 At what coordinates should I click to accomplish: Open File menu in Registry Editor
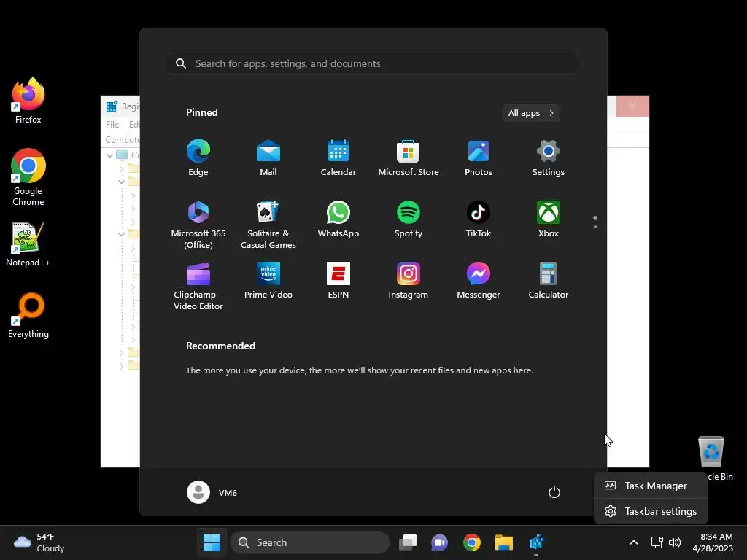coord(112,124)
